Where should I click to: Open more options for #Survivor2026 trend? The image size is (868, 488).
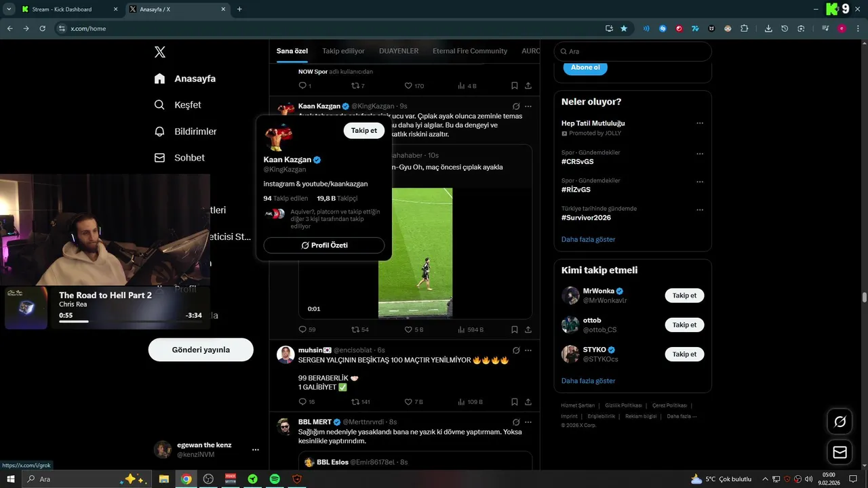point(700,209)
